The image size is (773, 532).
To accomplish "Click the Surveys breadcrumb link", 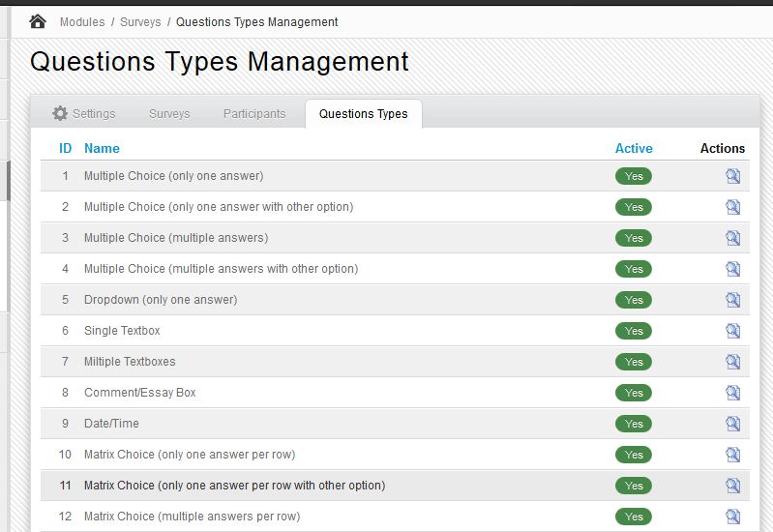I will click(140, 21).
